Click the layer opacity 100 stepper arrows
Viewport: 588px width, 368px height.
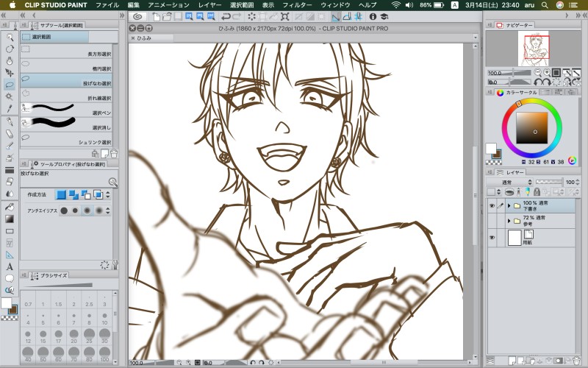[577, 182]
